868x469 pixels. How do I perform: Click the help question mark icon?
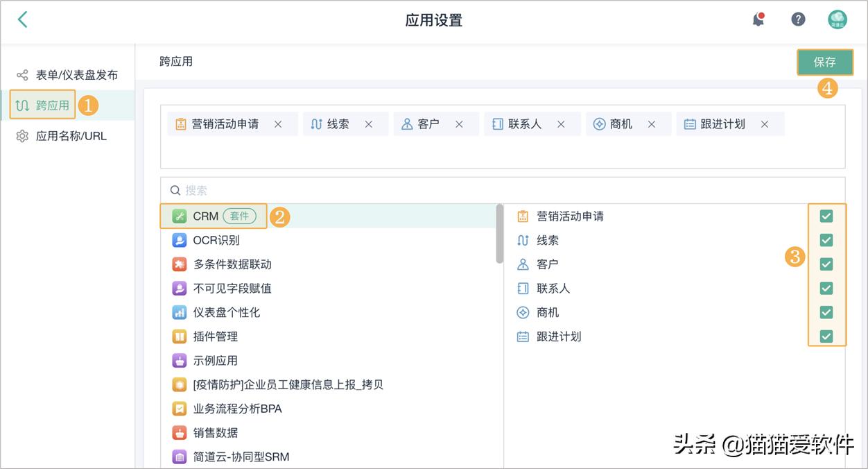point(798,19)
